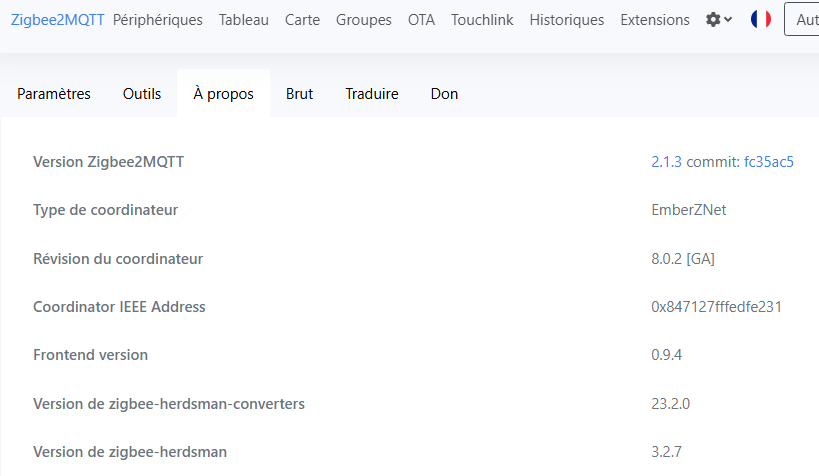Open the Brut tab
Screen dimensions: 819x476
tap(299, 94)
